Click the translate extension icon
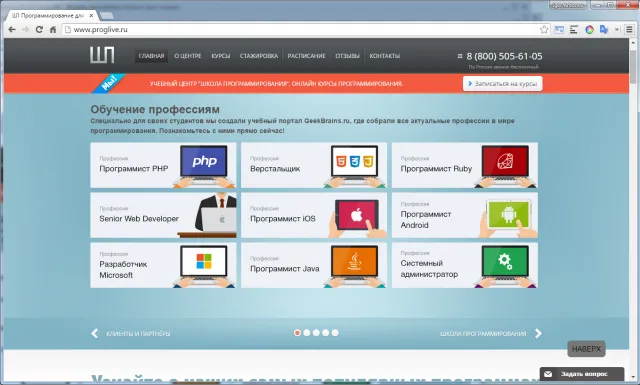The height and width of the screenshot is (385, 640). tap(604, 30)
